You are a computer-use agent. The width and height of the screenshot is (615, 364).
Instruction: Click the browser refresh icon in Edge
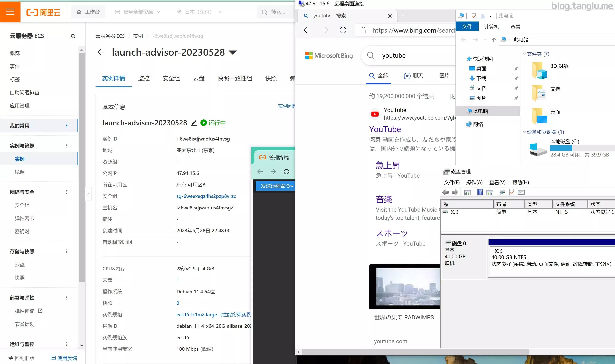coord(343,30)
